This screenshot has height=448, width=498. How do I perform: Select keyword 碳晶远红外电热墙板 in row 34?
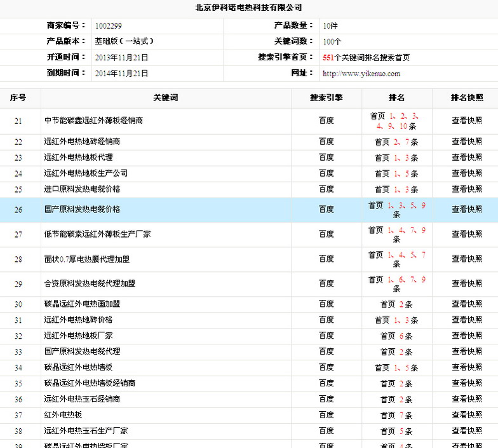click(x=79, y=367)
